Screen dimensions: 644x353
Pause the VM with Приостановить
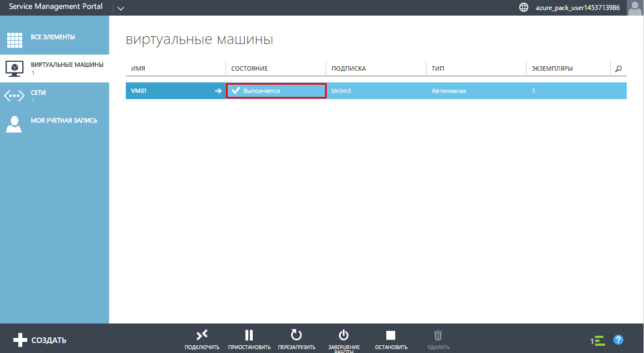pyautogui.click(x=249, y=335)
